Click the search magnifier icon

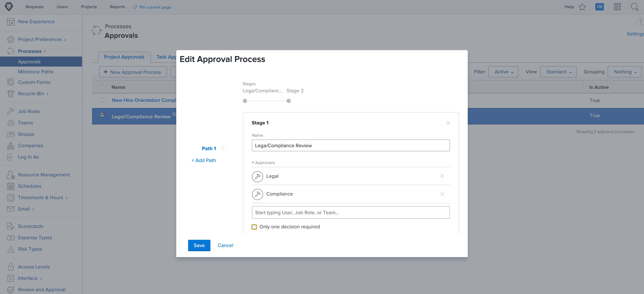coord(634,7)
